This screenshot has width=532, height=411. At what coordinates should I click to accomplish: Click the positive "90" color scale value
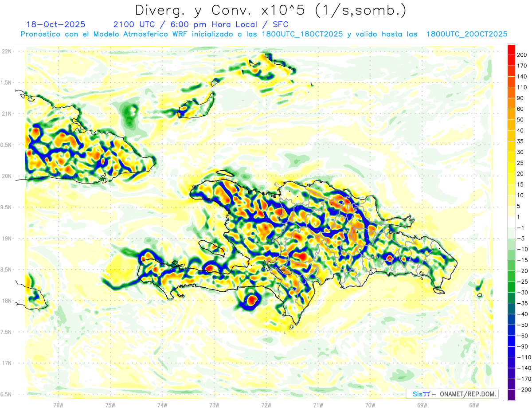pyautogui.click(x=520, y=98)
